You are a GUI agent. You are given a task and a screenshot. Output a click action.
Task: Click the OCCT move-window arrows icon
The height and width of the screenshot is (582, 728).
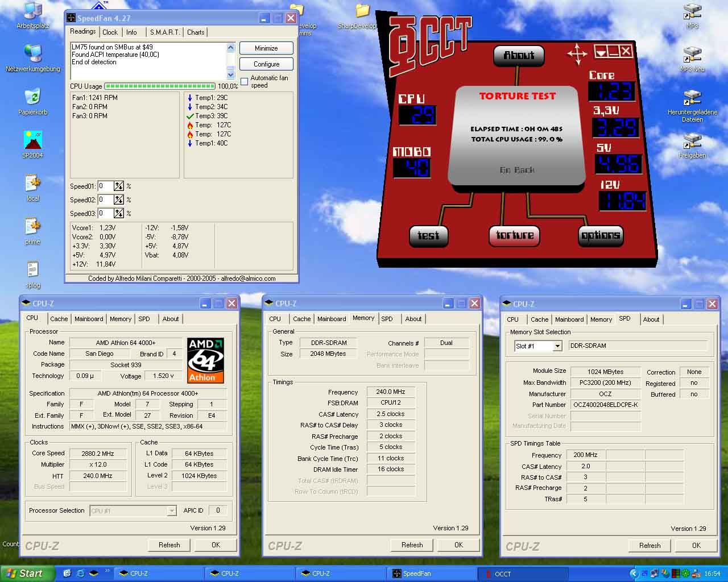(577, 55)
